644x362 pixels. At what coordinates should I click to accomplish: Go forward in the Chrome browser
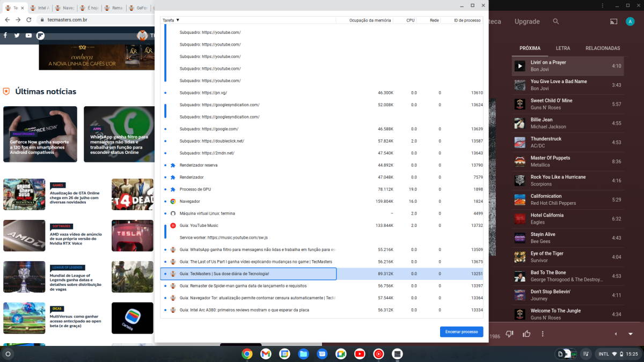tap(19, 20)
